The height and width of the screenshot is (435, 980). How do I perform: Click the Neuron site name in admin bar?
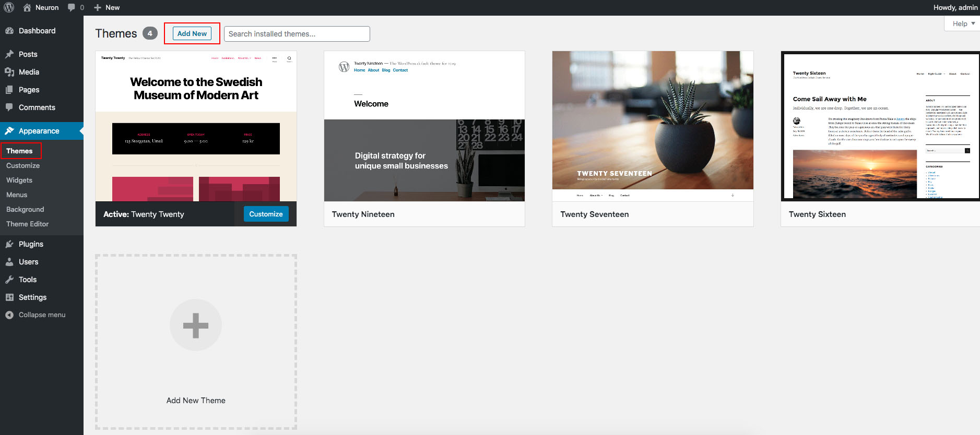coord(47,7)
